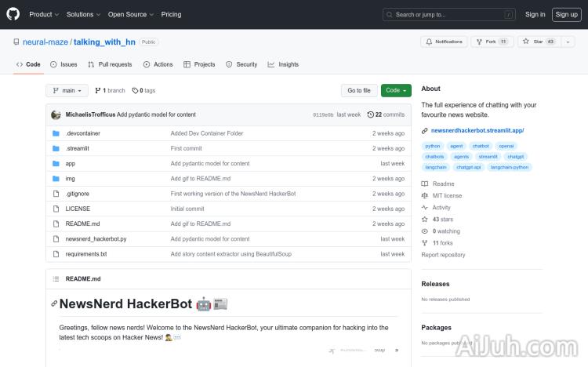
Task: Click the .streamlit folder icon
Action: point(56,148)
